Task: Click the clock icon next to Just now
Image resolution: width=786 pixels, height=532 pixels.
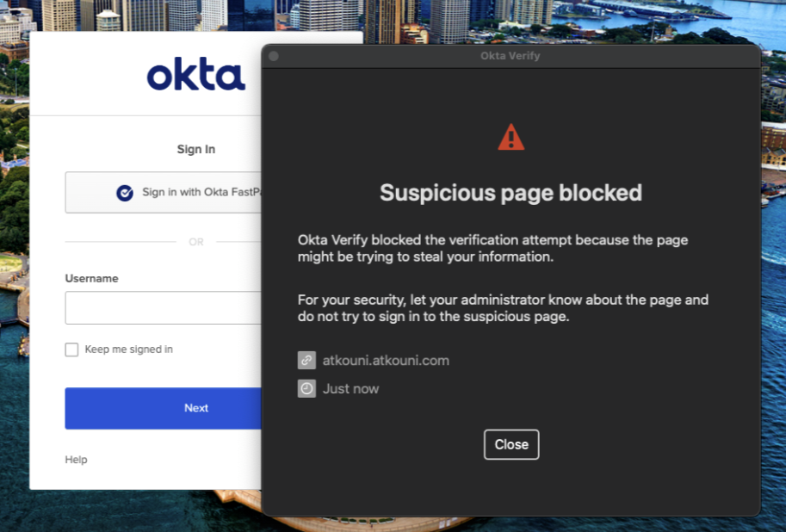Action: 306,388
